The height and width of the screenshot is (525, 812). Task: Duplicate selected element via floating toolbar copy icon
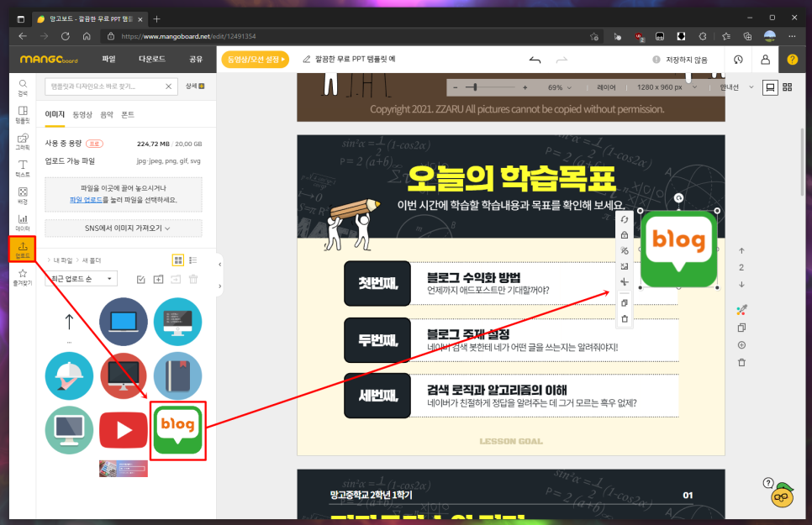[x=625, y=303]
